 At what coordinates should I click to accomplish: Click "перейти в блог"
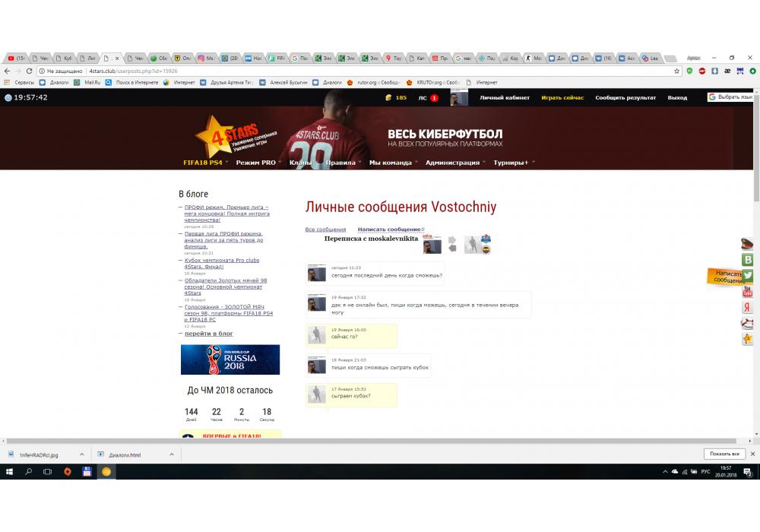[x=208, y=334]
